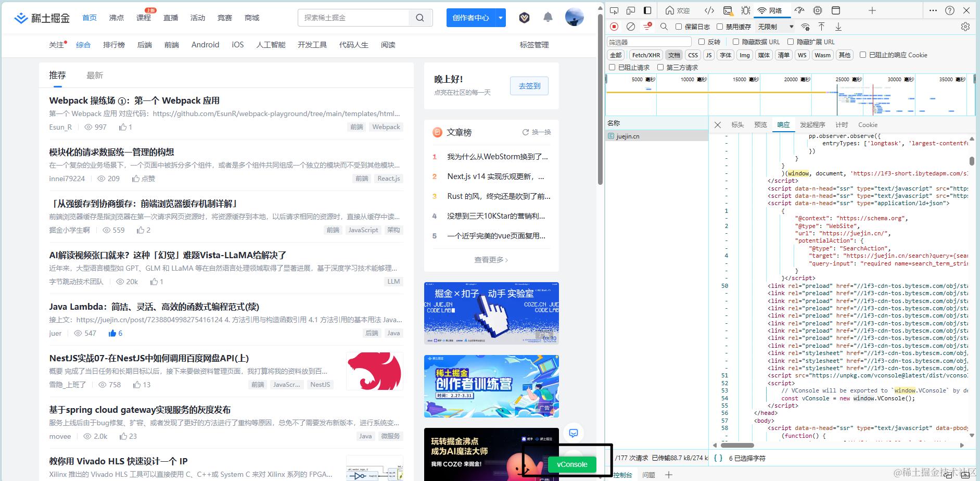The image size is (980, 481).
Task: Stop recording network log red button
Action: coord(614,27)
